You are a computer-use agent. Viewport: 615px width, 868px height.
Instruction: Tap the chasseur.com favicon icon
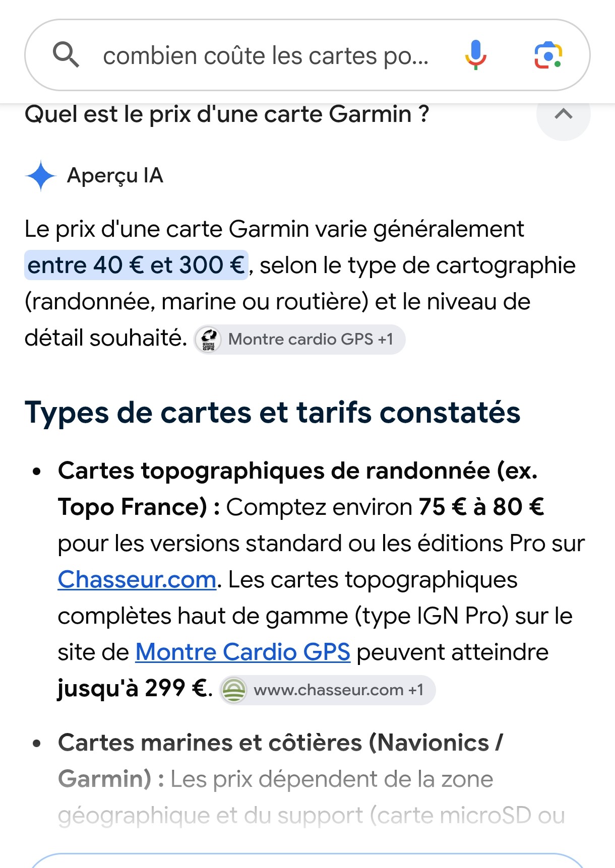click(234, 690)
